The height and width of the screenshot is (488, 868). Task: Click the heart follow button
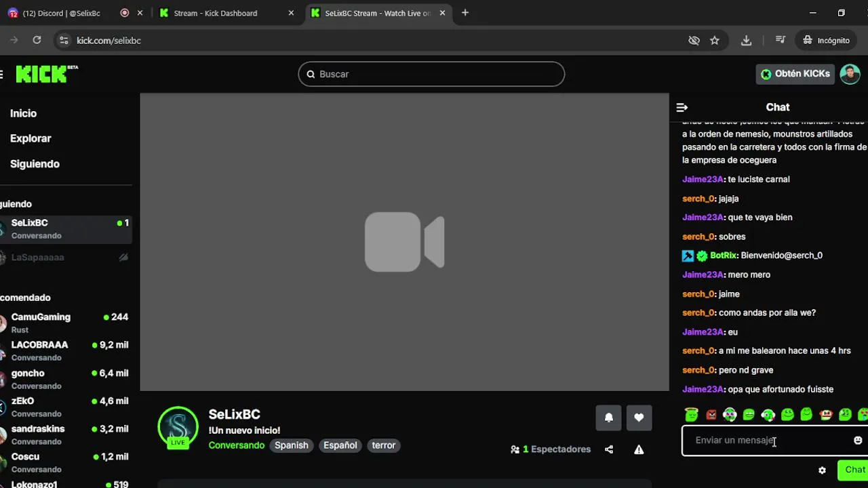pos(639,418)
